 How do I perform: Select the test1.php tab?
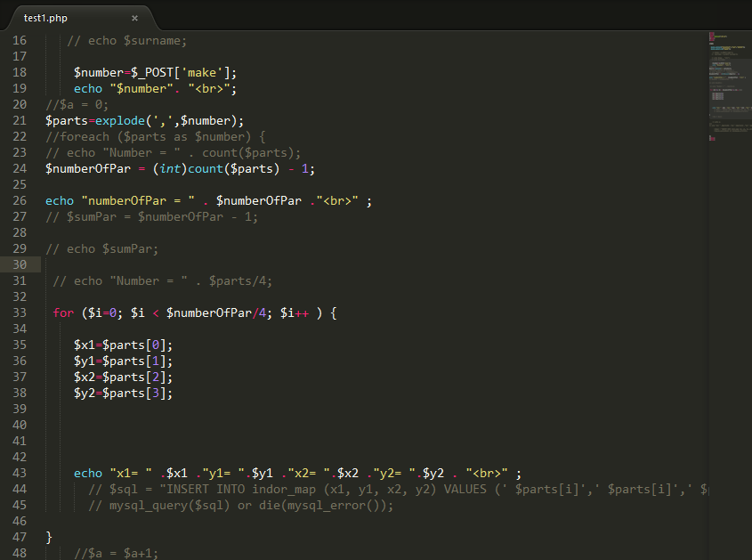pyautogui.click(x=81, y=18)
